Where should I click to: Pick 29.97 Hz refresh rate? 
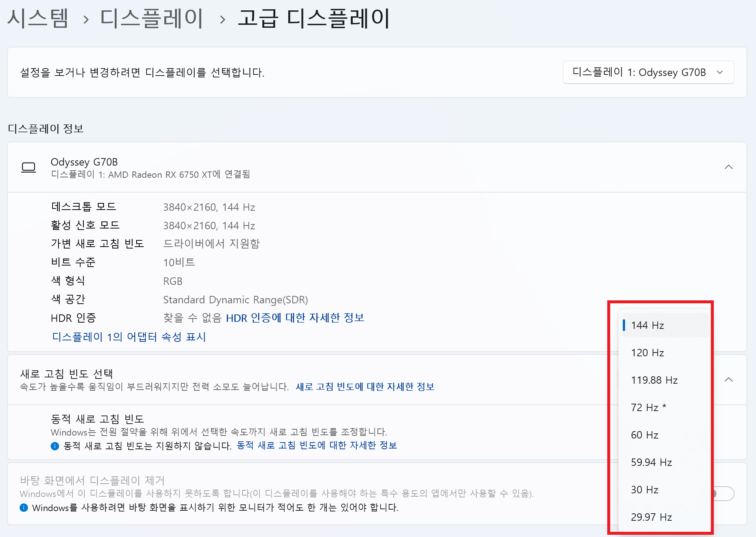[665, 517]
